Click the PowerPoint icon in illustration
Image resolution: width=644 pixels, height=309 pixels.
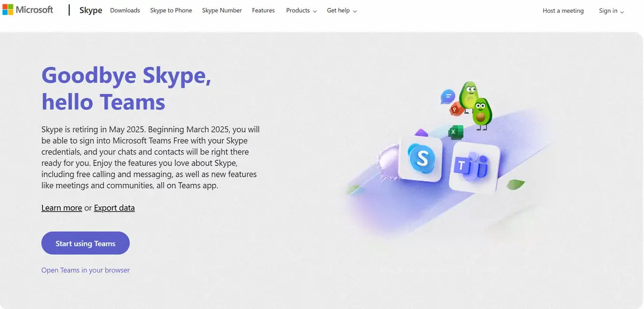pos(457,108)
